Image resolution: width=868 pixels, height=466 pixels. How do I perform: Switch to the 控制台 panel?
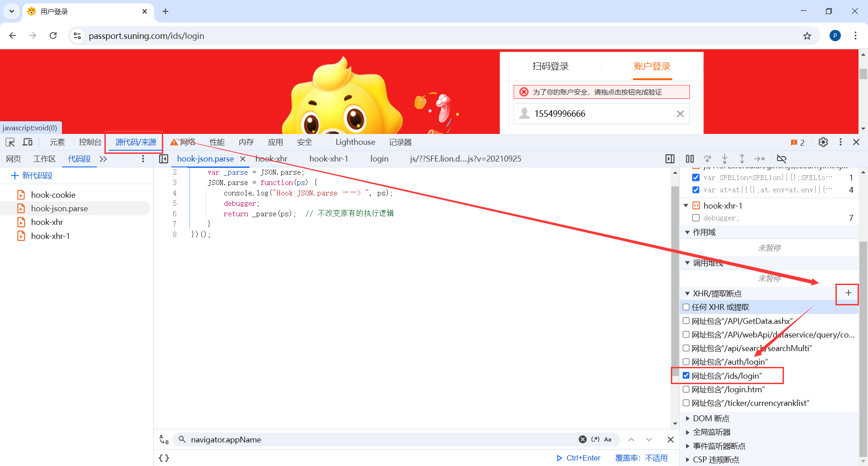coord(90,142)
